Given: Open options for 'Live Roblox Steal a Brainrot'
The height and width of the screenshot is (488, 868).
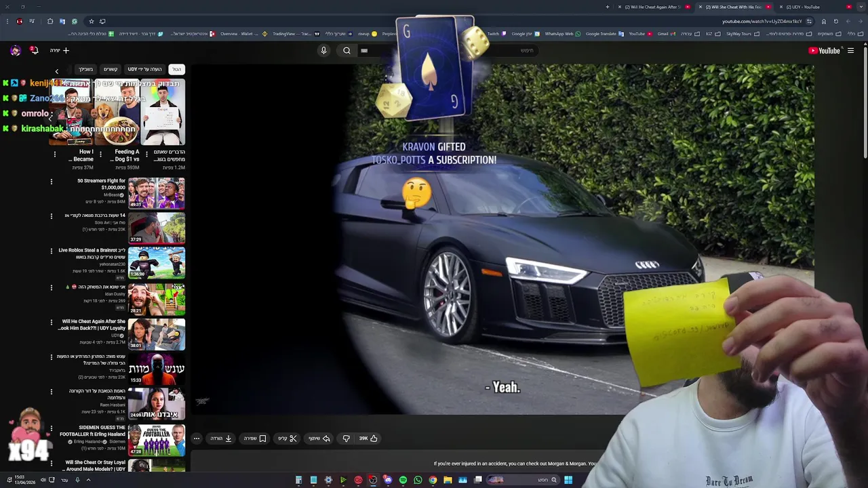Looking at the screenshot, I should [x=52, y=251].
